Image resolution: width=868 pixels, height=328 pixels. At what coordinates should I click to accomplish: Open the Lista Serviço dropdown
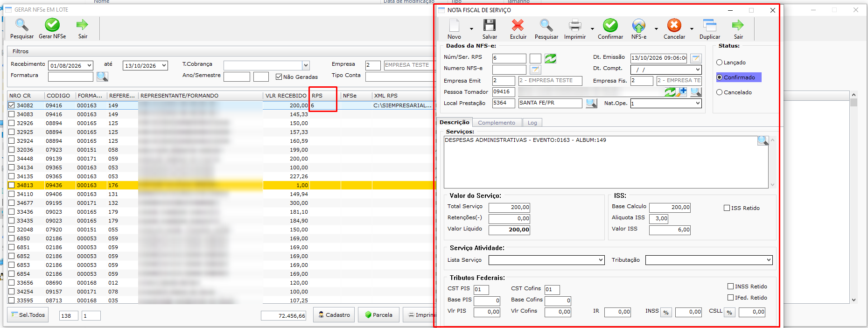(601, 260)
